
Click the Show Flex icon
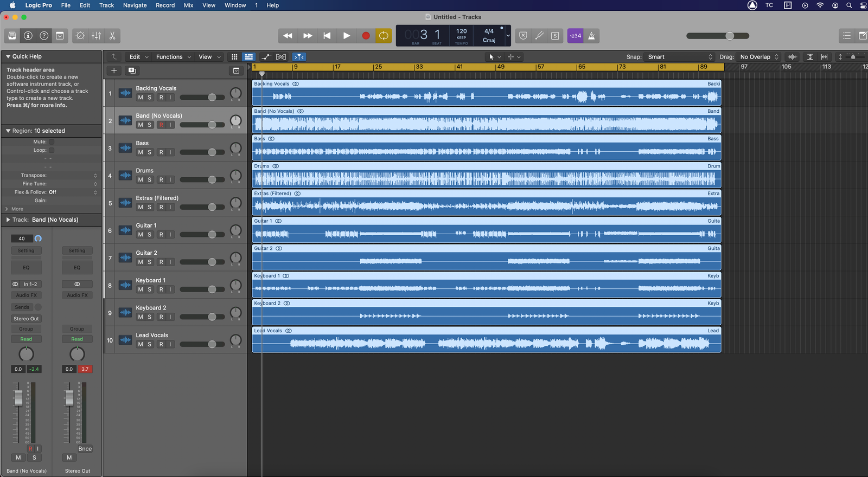coord(281,57)
